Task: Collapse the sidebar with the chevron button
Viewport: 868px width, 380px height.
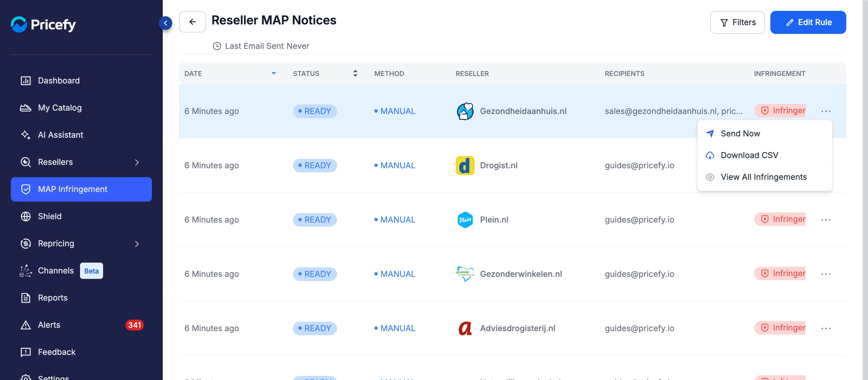Action: pos(165,23)
